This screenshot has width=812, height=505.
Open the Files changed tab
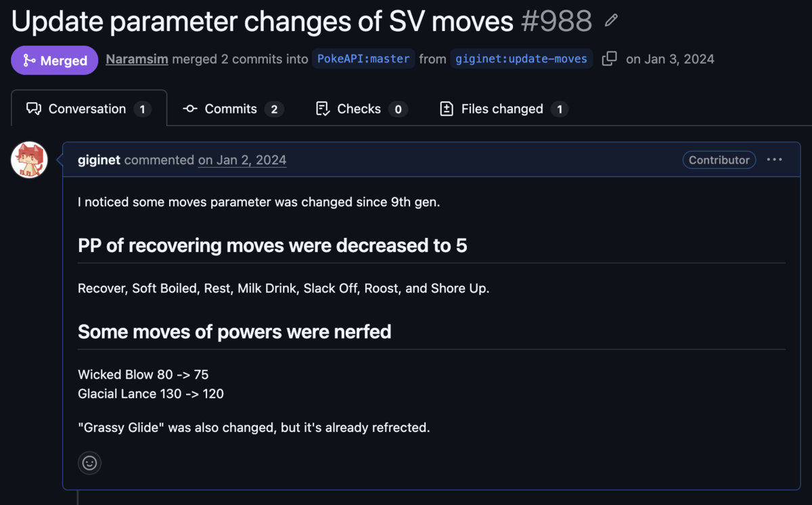tap(503, 109)
